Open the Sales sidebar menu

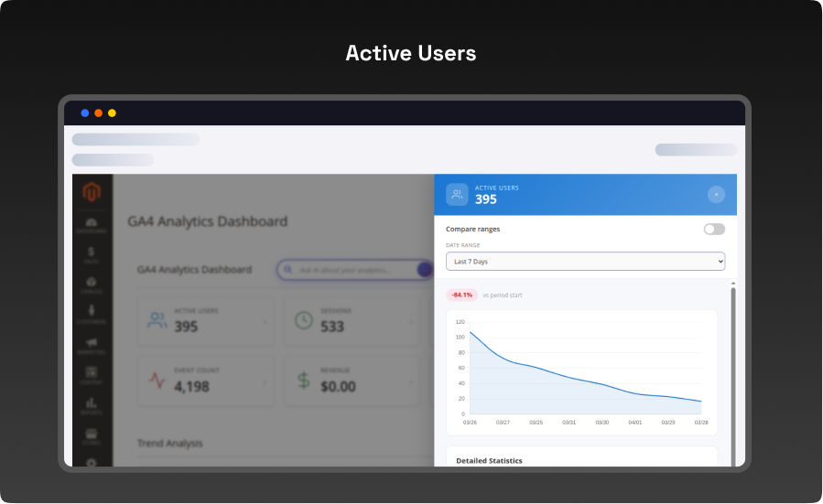pyautogui.click(x=92, y=254)
